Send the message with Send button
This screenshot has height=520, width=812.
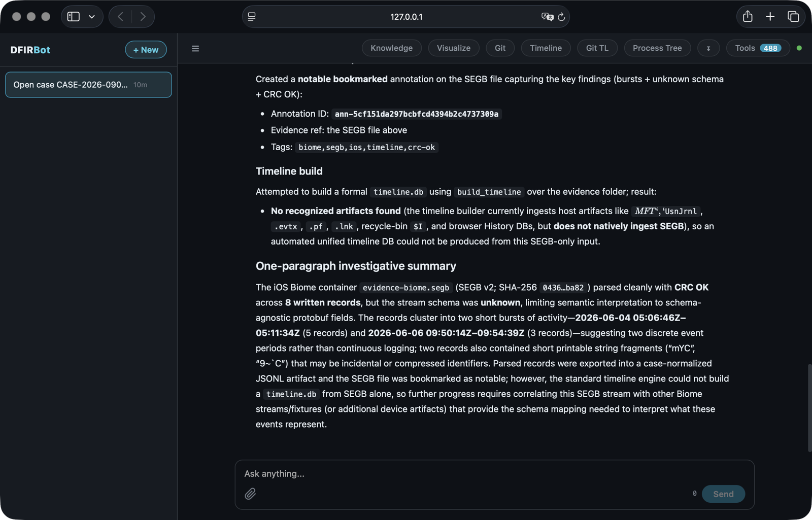[723, 494]
